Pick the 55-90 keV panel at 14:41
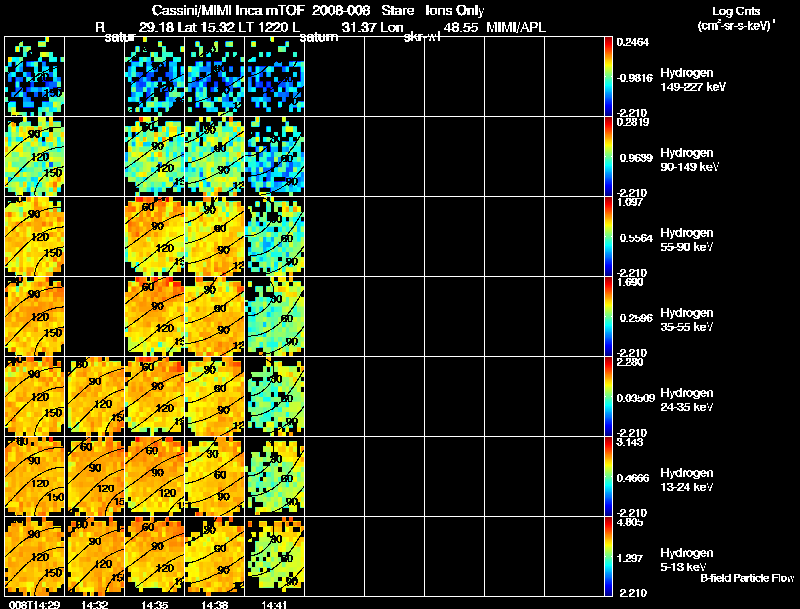The image size is (800, 609). [x=274, y=237]
